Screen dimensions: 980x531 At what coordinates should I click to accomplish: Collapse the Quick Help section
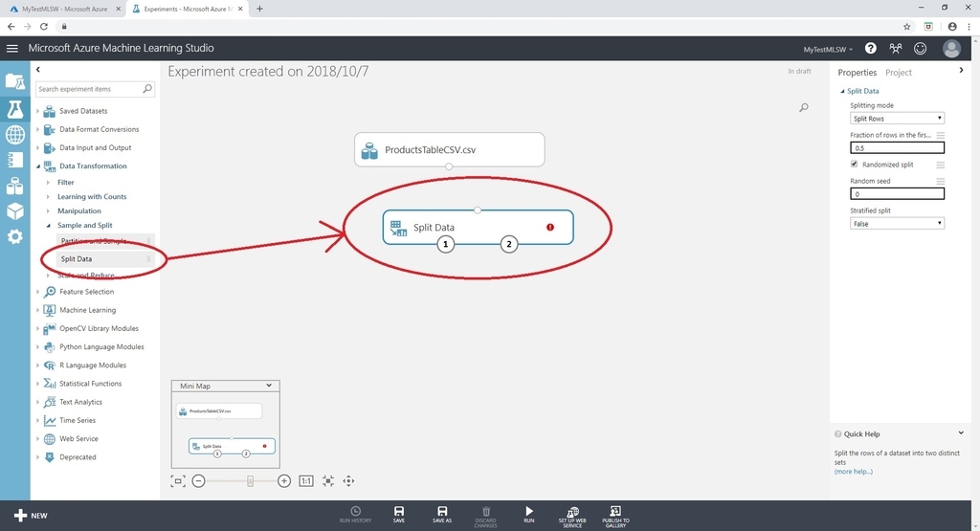(x=961, y=432)
